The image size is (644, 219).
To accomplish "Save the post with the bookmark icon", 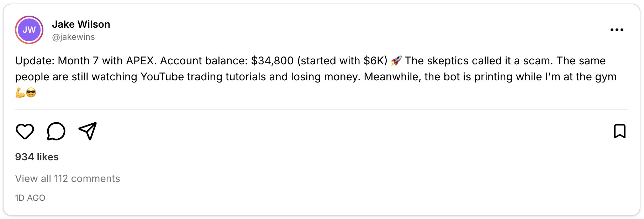I will 619,131.
